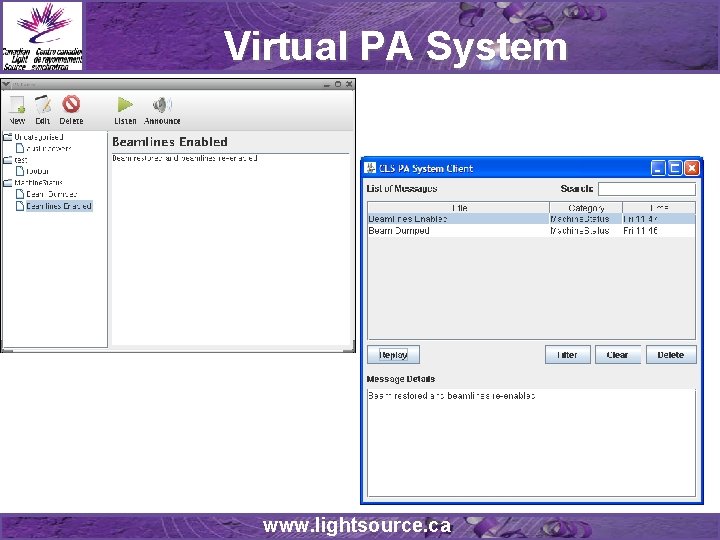This screenshot has width=720, height=540.
Task: Click the Java icon in Client title bar
Action: tap(370, 168)
